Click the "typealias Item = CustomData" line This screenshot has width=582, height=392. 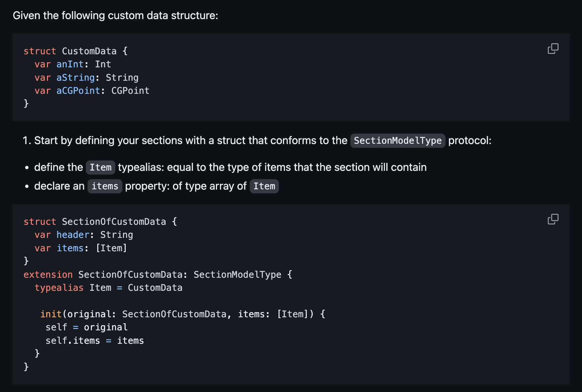[108, 287]
